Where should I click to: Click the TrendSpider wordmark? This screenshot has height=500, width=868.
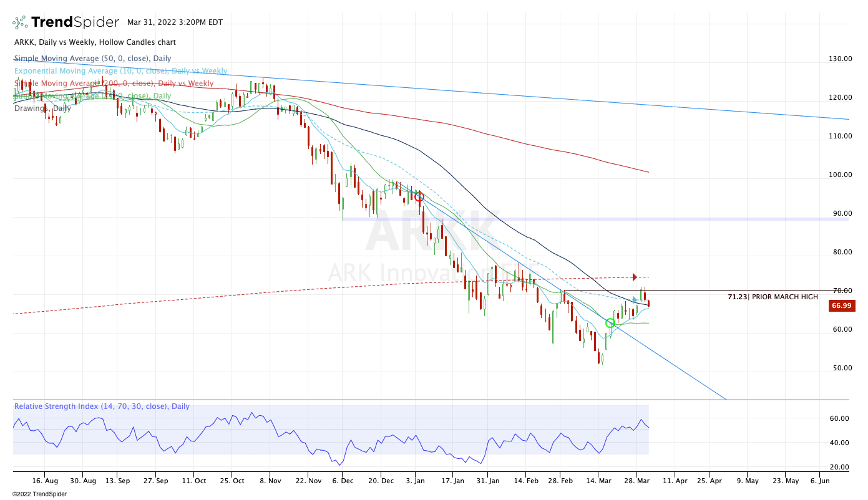coord(75,22)
